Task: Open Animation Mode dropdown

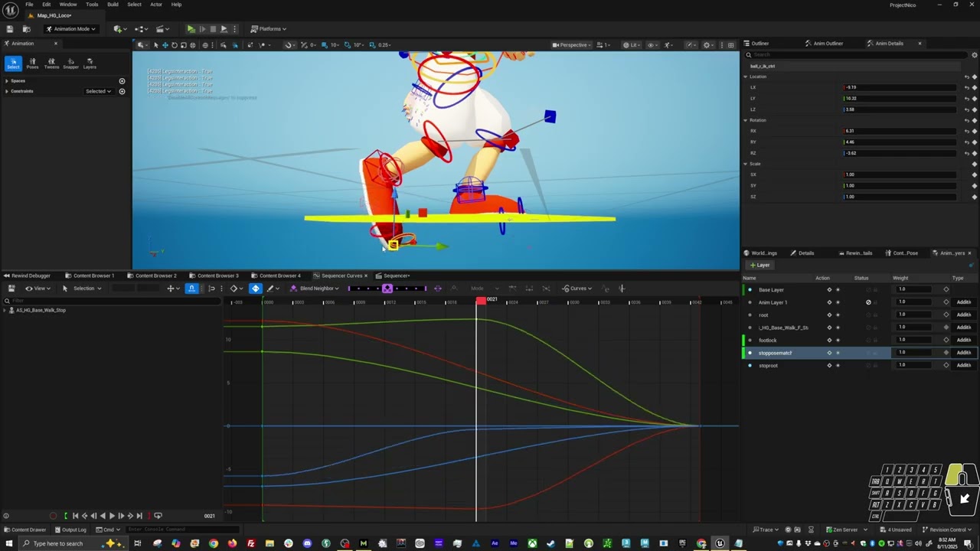Action: [70, 29]
